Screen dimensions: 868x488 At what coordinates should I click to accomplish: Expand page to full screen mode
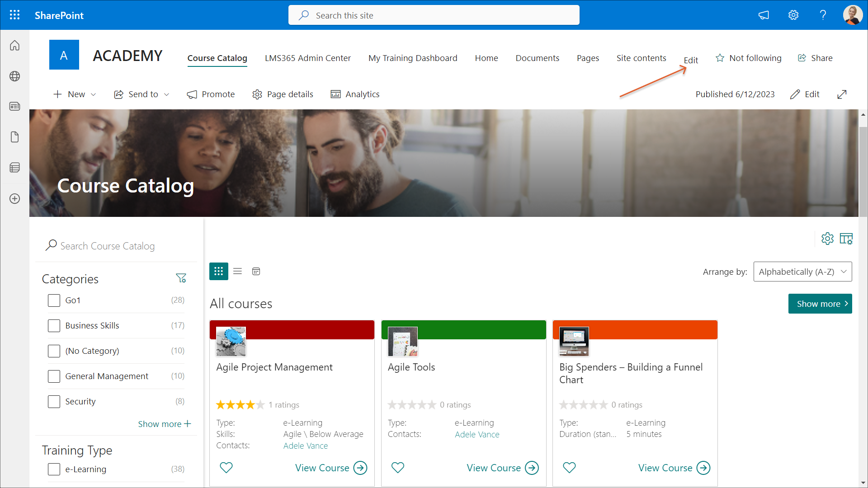click(842, 94)
